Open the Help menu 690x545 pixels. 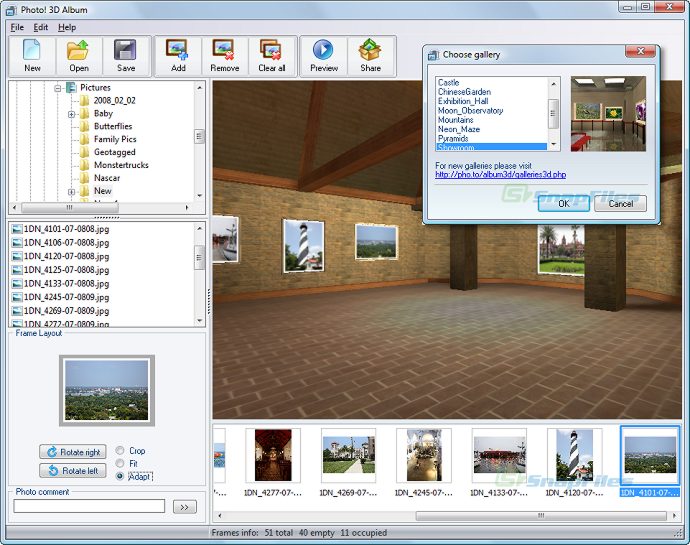pos(67,27)
